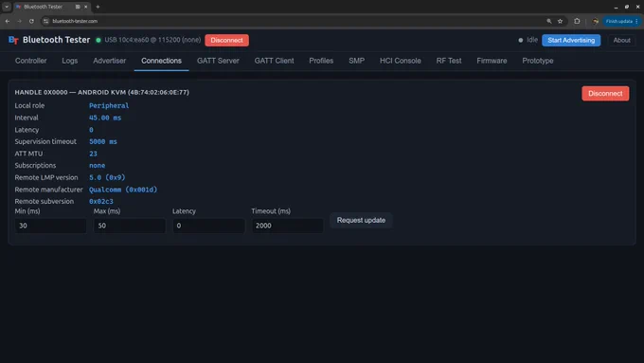The image size is (644, 363).
Task: Open the Firmware tab
Action: point(492,61)
